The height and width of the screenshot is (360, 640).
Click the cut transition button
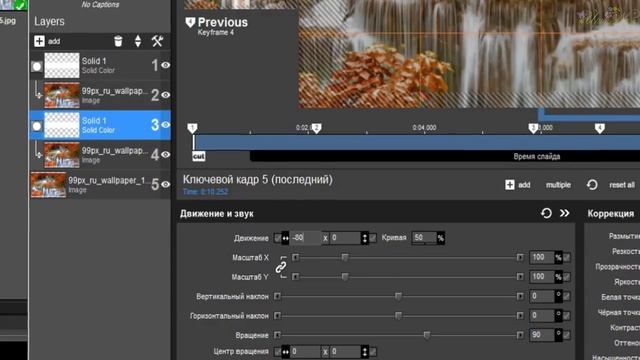click(199, 156)
